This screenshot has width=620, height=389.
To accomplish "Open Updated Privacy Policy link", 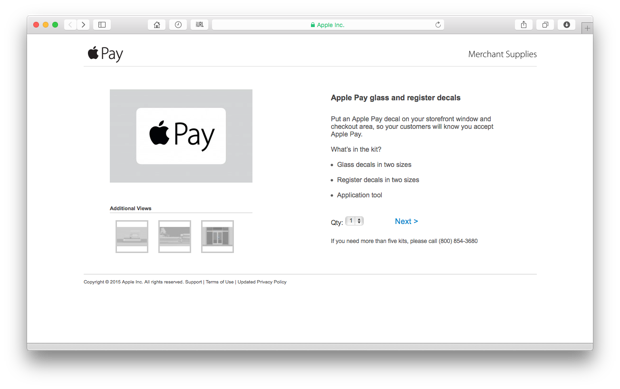I will pos(262,282).
